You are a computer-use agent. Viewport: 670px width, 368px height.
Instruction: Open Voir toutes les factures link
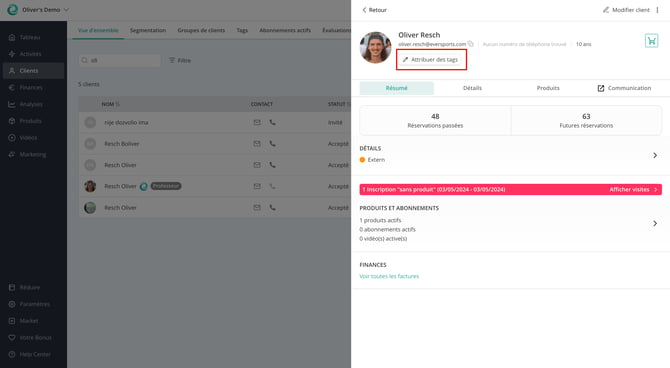coord(389,276)
